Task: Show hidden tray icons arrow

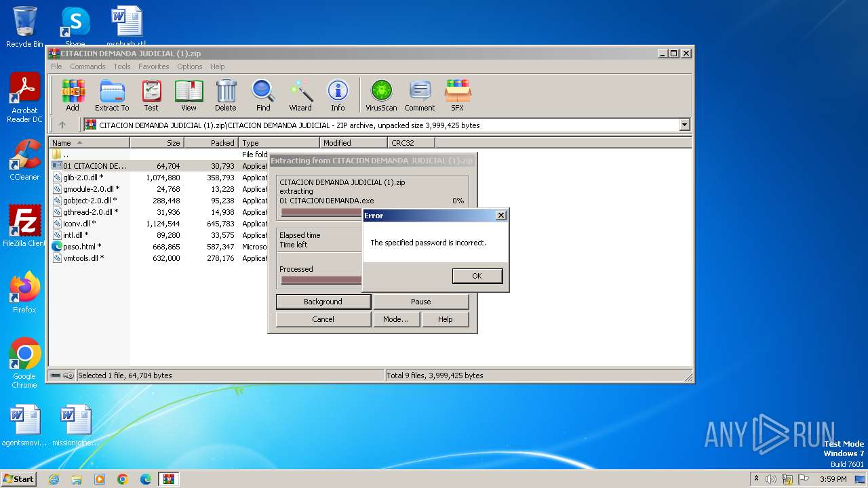Action: (x=756, y=479)
